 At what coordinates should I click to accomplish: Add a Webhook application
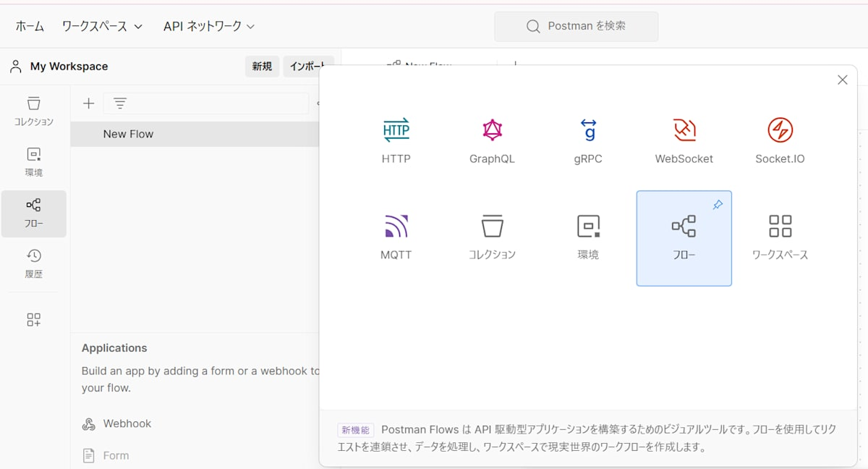pos(116,423)
